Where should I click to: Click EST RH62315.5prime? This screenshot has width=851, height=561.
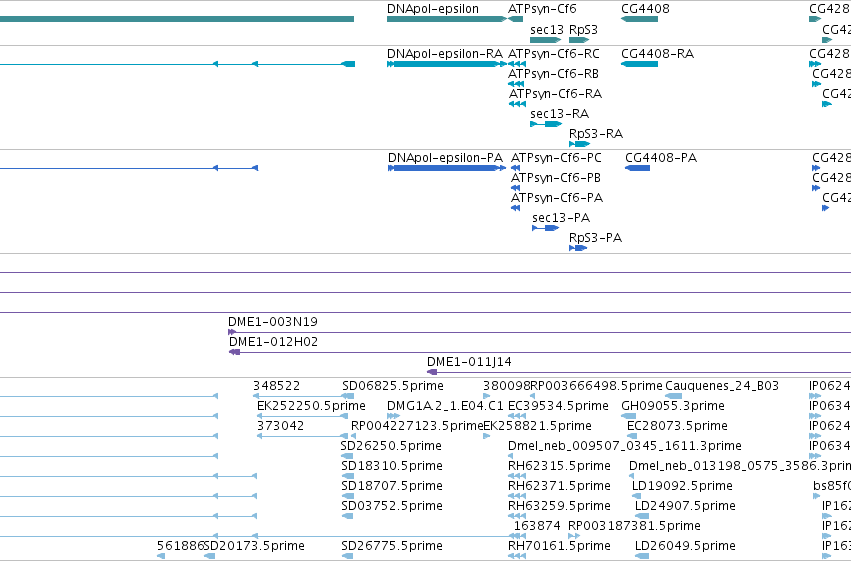[559, 467]
